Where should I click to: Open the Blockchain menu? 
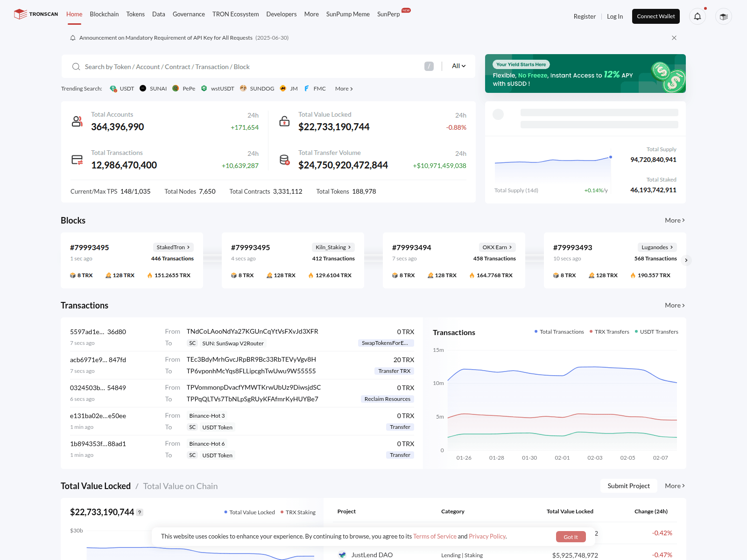pyautogui.click(x=104, y=14)
